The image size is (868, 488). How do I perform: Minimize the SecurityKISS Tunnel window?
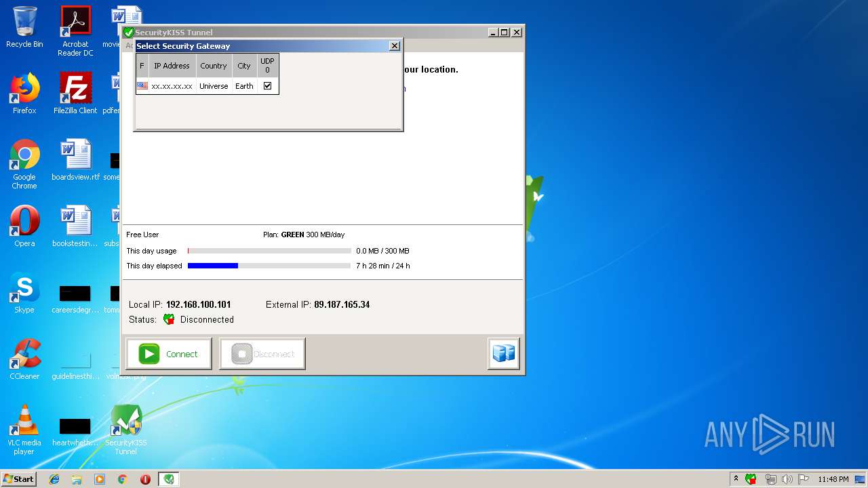point(492,33)
